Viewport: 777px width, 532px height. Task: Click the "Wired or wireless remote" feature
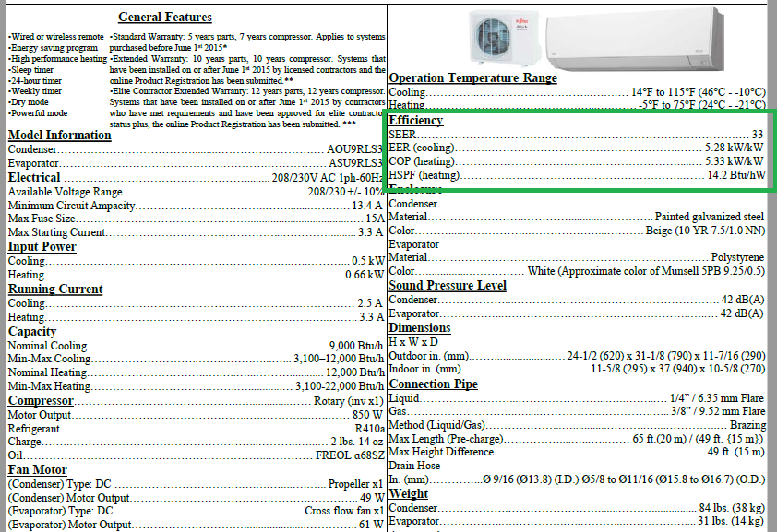pyautogui.click(x=56, y=37)
